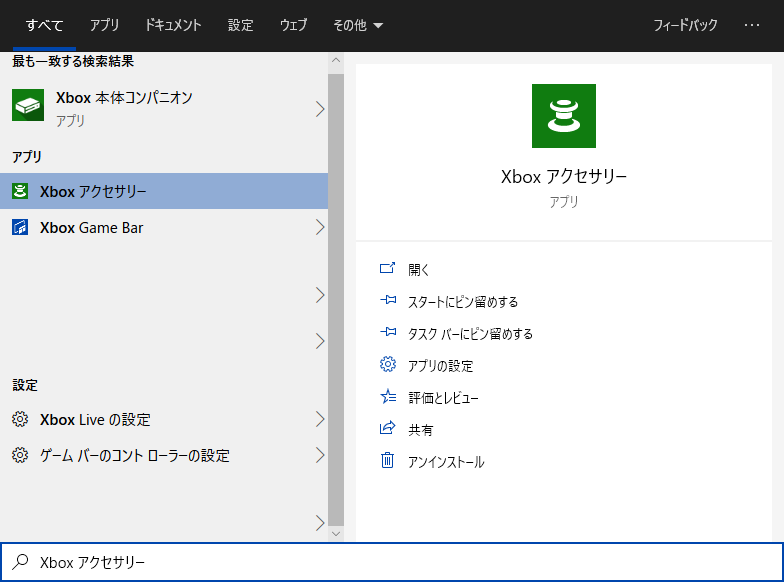This screenshot has height=582, width=784.
Task: Click the フィードバック button
Action: click(685, 25)
